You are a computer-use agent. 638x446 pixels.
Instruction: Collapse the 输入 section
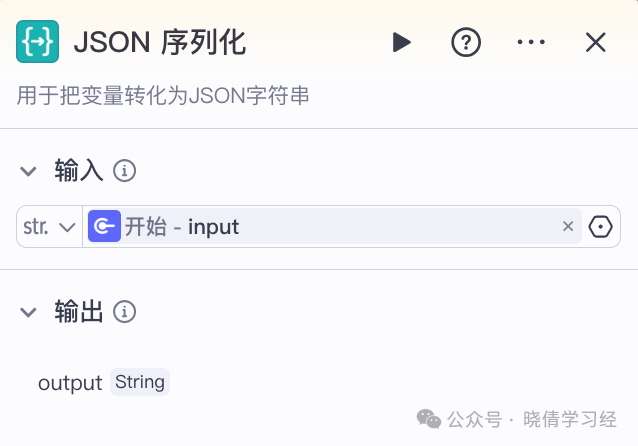click(x=28, y=171)
